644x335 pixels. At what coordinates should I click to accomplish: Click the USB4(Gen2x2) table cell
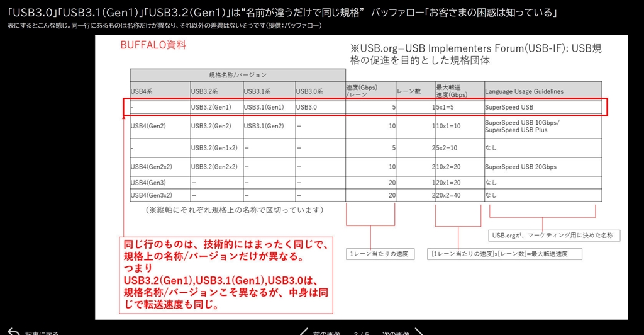coord(160,167)
